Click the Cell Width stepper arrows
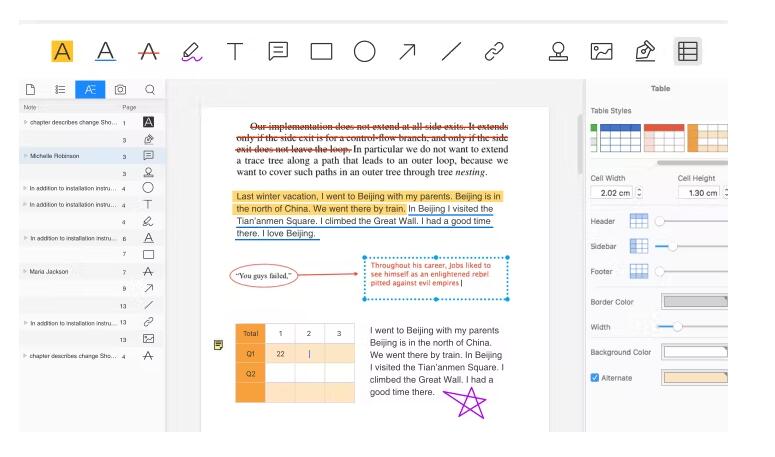The width and height of the screenshot is (775, 457). tap(639, 192)
